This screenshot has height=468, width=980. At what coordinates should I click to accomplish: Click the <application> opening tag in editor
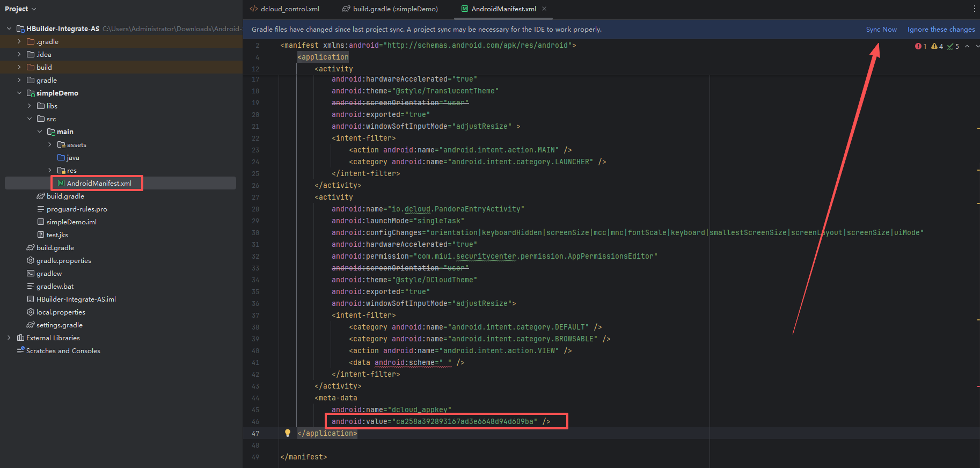(x=323, y=57)
